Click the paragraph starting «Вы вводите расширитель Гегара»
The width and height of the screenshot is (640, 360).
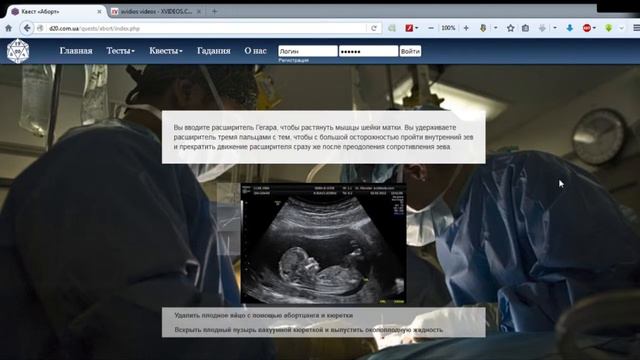(x=323, y=137)
